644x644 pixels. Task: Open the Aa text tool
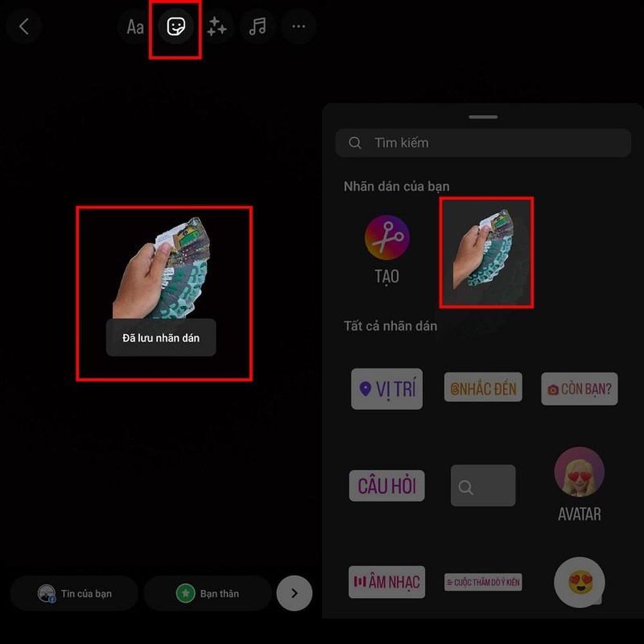(135, 26)
